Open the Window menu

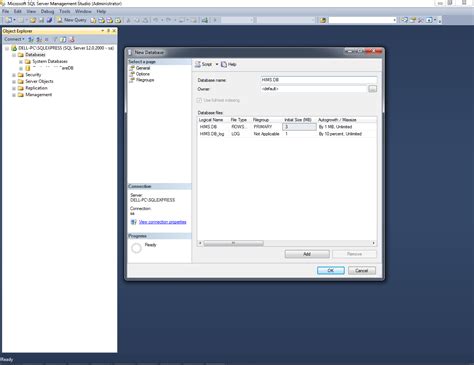tap(83, 11)
